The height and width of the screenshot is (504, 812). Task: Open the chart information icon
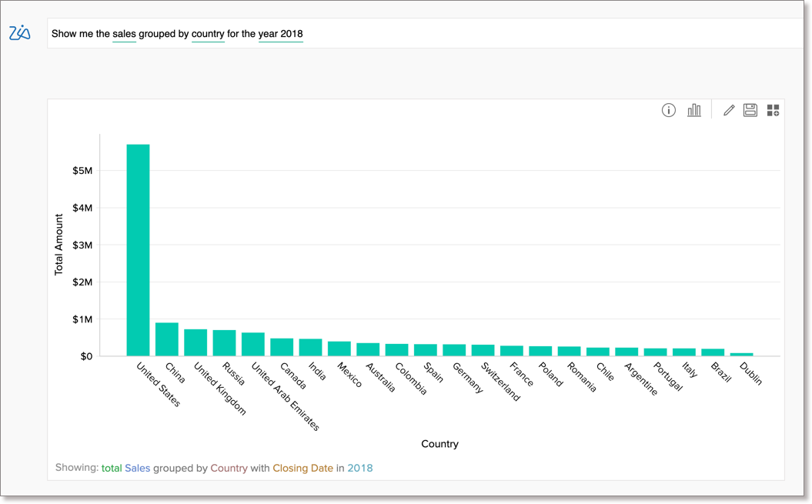(x=668, y=110)
